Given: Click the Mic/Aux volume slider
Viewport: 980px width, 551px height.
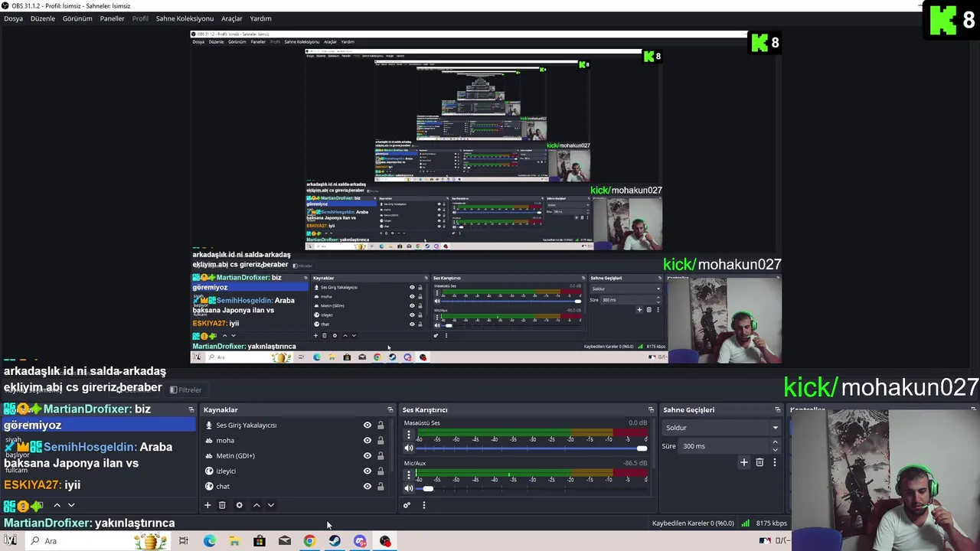Looking at the screenshot, I should [532, 489].
